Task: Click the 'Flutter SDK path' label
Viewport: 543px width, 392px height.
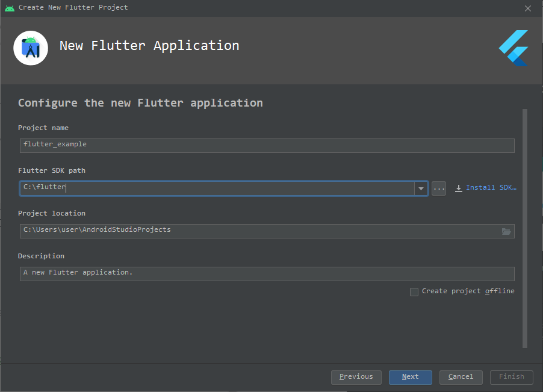Action: point(52,170)
